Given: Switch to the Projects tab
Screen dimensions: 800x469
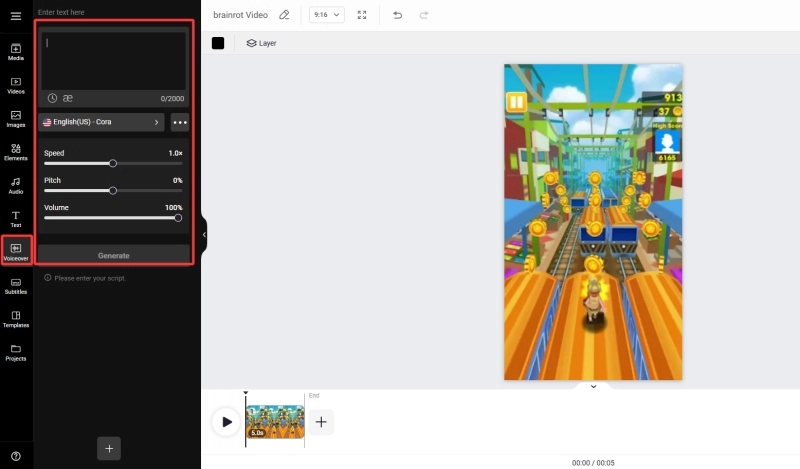Looking at the screenshot, I should coord(16,352).
